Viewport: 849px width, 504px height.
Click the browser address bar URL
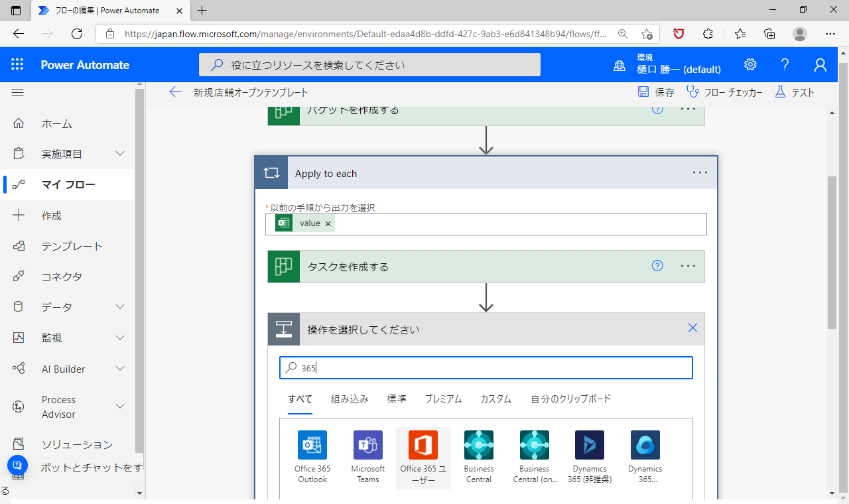tap(365, 34)
